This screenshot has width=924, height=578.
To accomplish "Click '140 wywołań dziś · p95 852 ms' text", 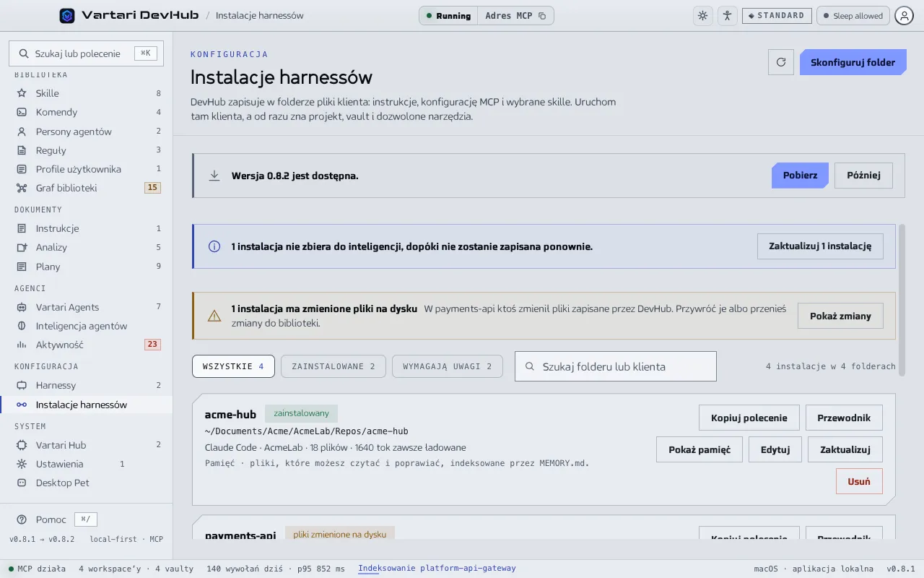I will [276, 569].
